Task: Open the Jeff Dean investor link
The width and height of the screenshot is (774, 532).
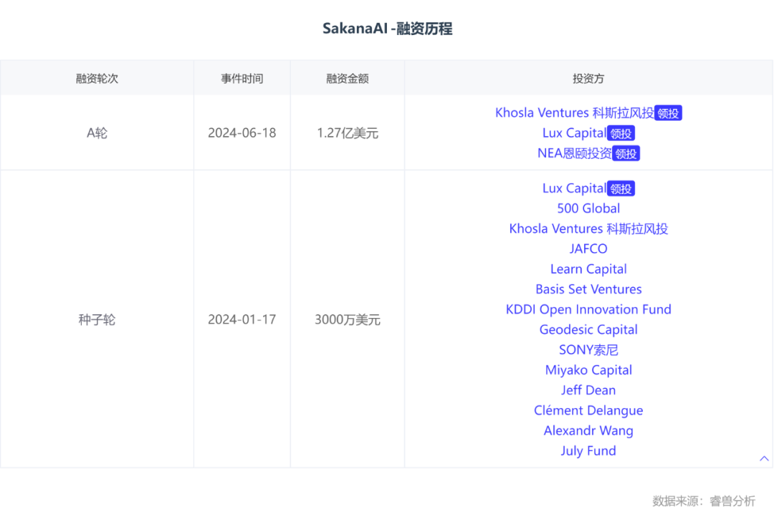Action: [588, 390]
